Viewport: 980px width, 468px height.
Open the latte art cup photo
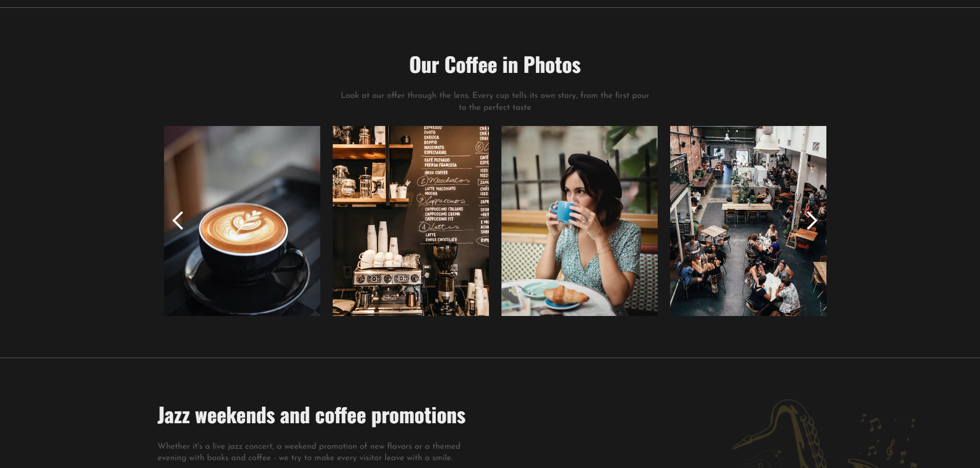click(242, 221)
